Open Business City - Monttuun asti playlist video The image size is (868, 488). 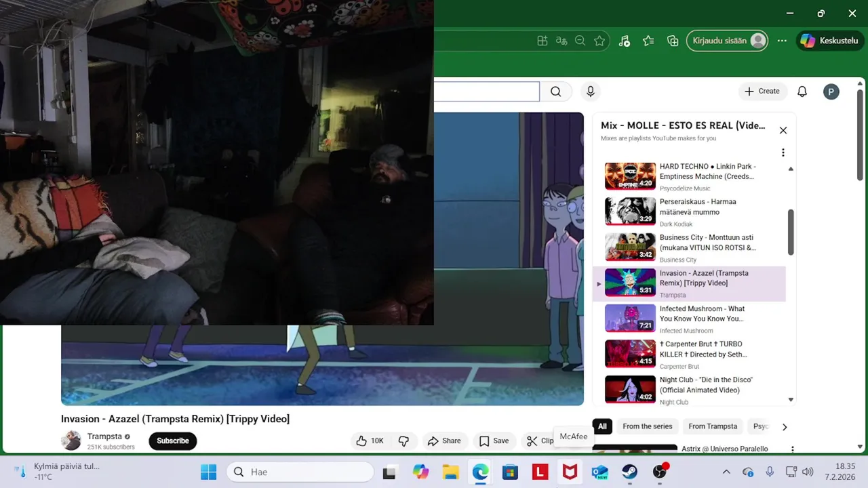tap(690, 247)
